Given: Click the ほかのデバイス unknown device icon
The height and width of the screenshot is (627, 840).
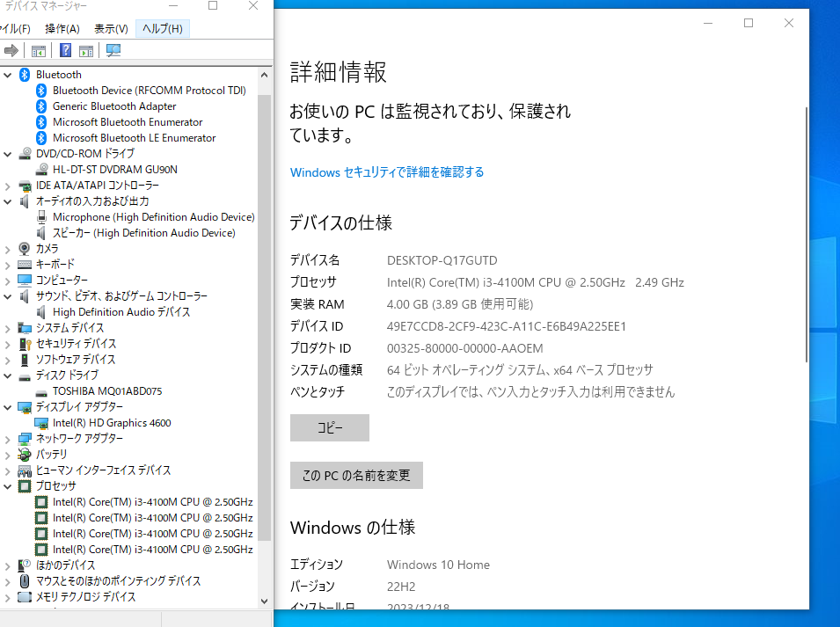Looking at the screenshot, I should pos(25,565).
